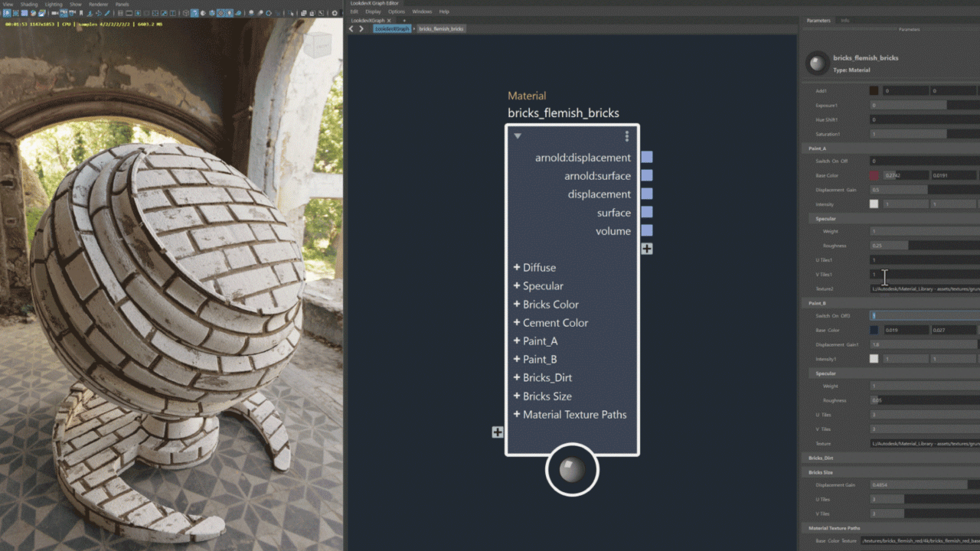Expand the Material Texture Paths group on node
Image resolution: width=980 pixels, height=551 pixels.
point(517,414)
